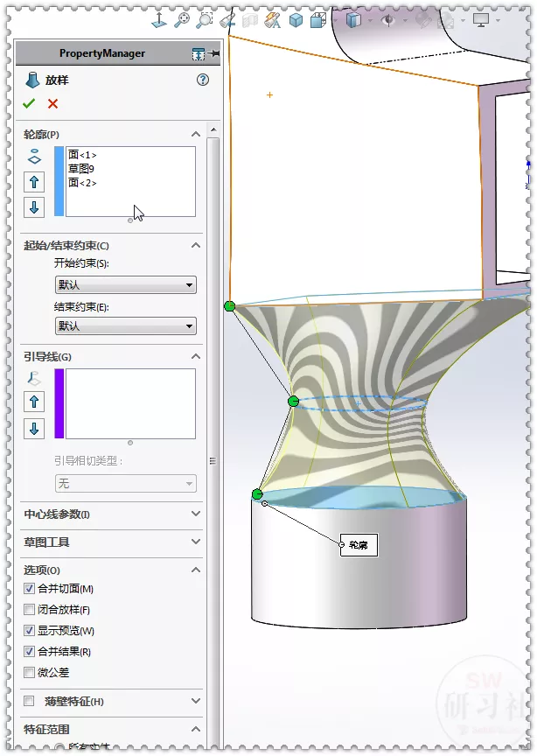Expand the 中心线参数(I) section
The height and width of the screenshot is (756, 537).
click(196, 514)
